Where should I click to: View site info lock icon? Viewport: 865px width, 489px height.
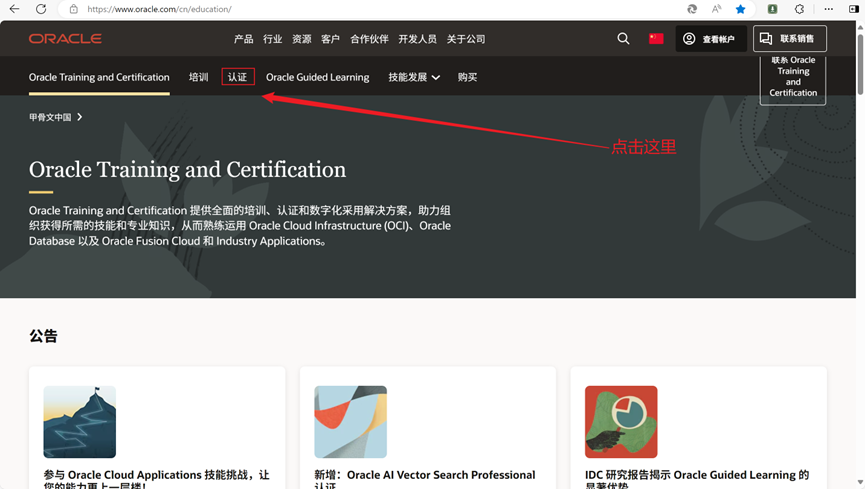point(74,9)
